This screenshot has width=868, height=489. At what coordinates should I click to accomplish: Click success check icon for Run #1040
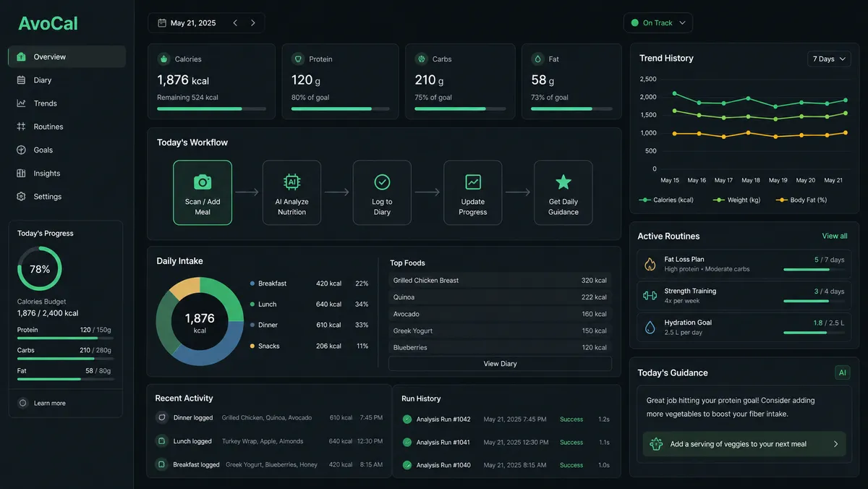[x=407, y=465]
